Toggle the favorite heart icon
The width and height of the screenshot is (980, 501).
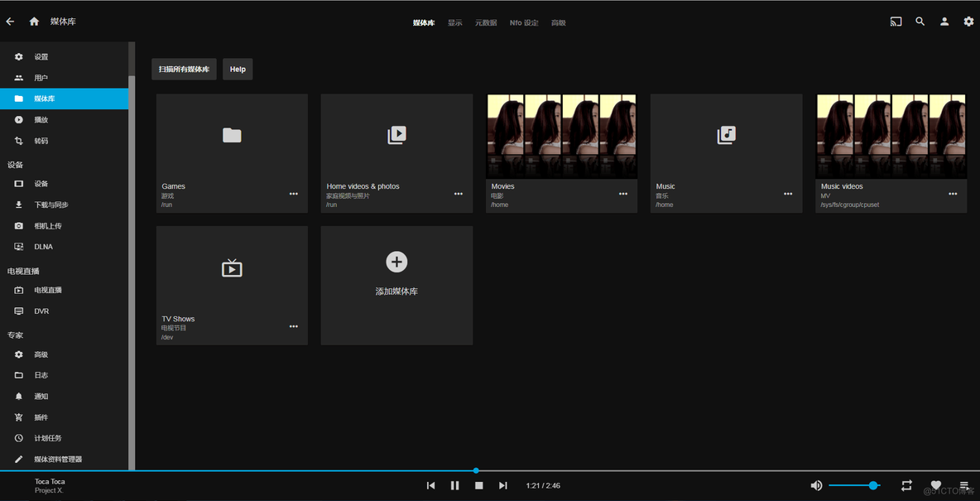(935, 485)
